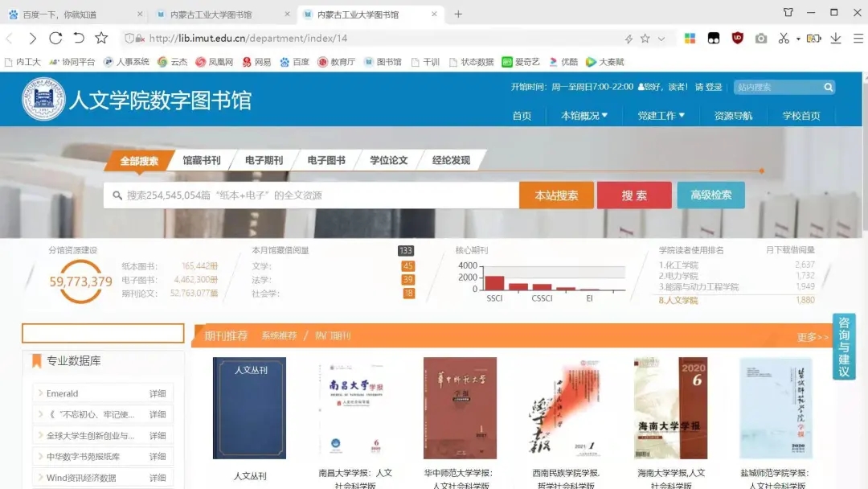This screenshot has width=868, height=489.
Task: Open the 人文丛刊 journal cover thumbnail
Action: 249,408
